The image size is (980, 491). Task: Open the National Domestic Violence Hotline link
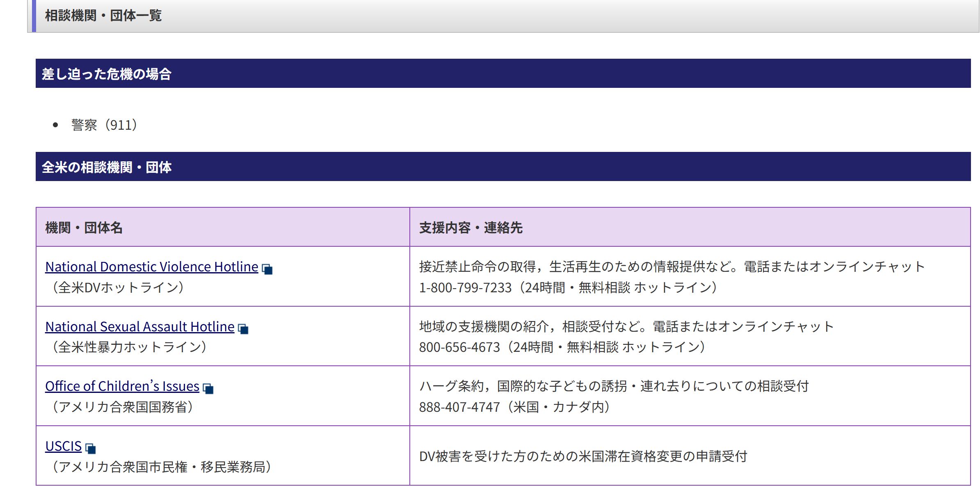coord(151,267)
